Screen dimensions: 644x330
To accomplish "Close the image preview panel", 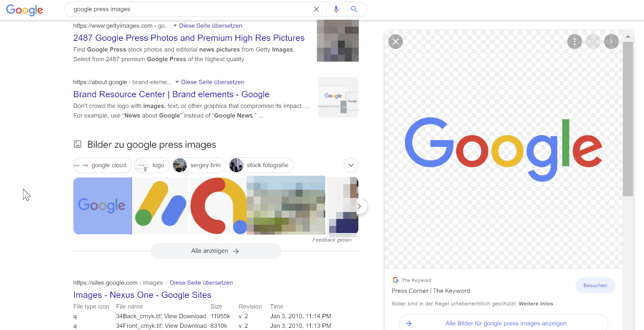I will point(396,41).
